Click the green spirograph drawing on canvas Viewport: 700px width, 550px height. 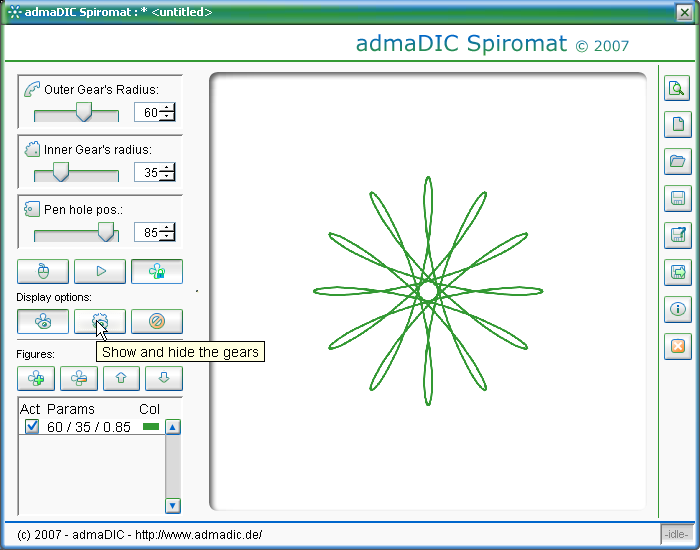(428, 291)
